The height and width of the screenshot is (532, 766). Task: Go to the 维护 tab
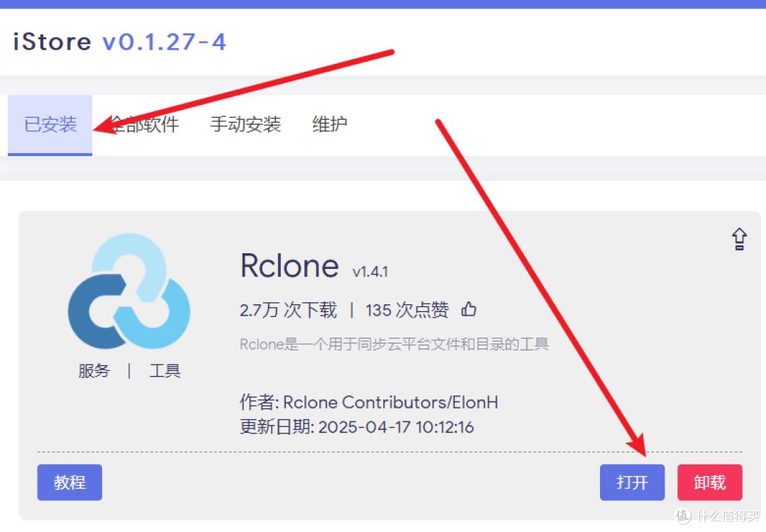[330, 125]
